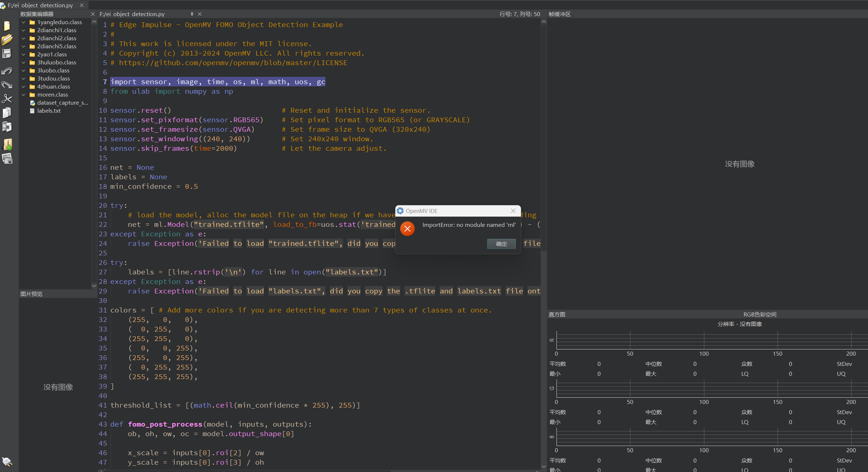Close the current document in editor header
Image resolution: width=868 pixels, height=472 pixels.
200,14
